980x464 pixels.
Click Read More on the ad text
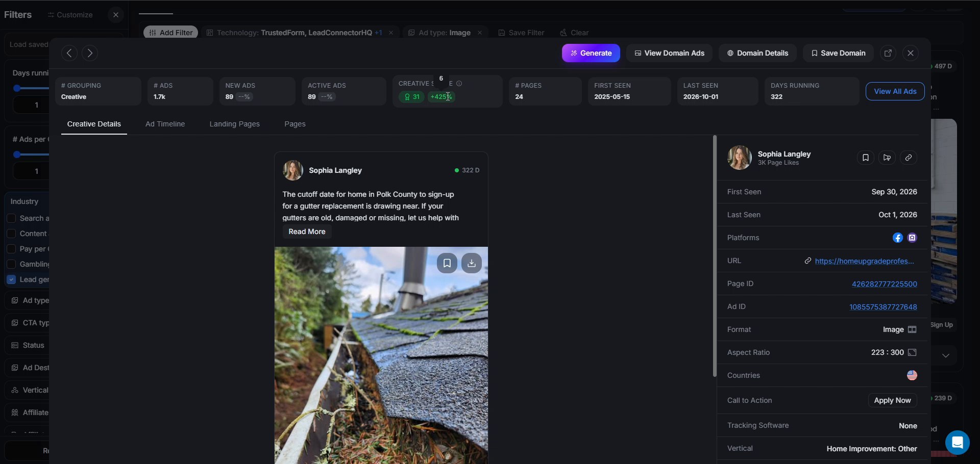click(307, 231)
